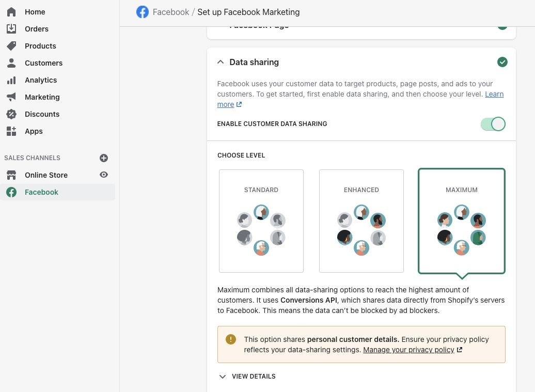Click the Home icon in the sidebar

point(11,12)
